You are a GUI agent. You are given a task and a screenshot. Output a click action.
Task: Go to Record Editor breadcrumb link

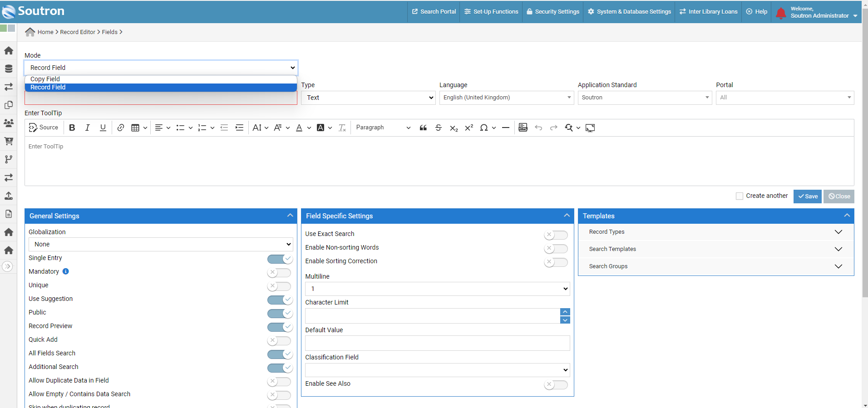pyautogui.click(x=78, y=32)
